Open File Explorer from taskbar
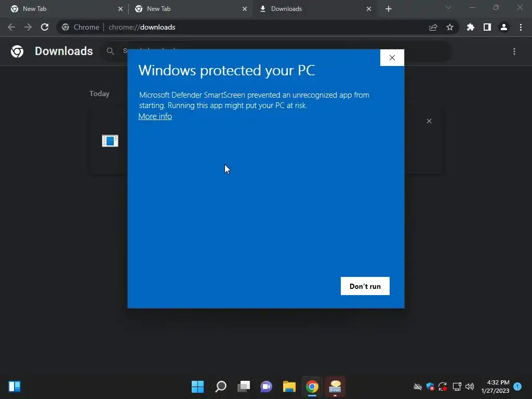 point(289,387)
